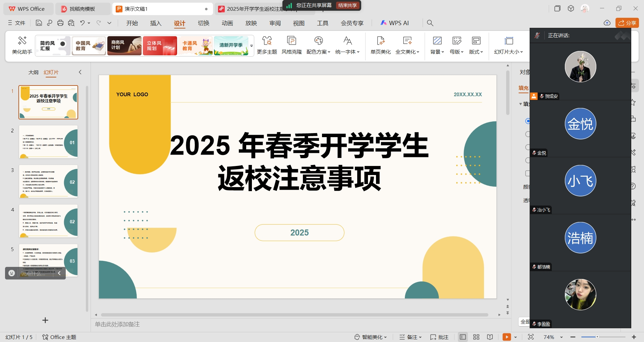
Task: Switch to normal view in status bar
Action: coord(463,337)
